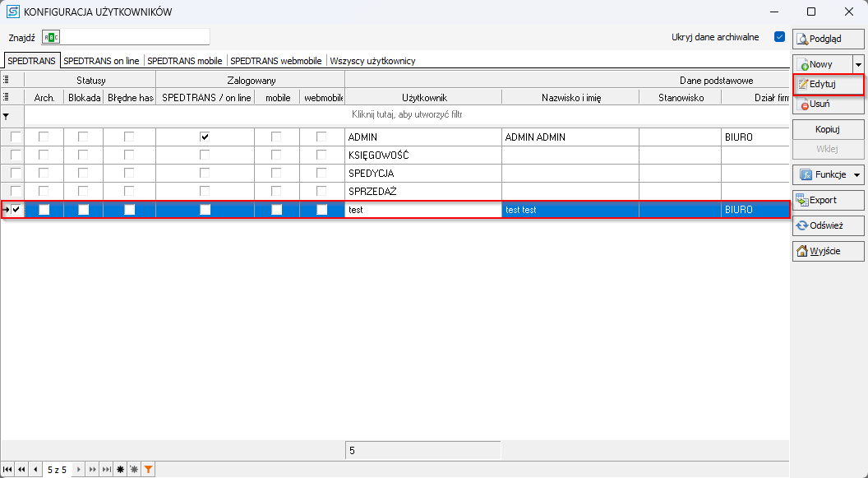Open column chooser in the band header row
Image resolution: width=868 pixels, height=478 pixels.
(7, 81)
